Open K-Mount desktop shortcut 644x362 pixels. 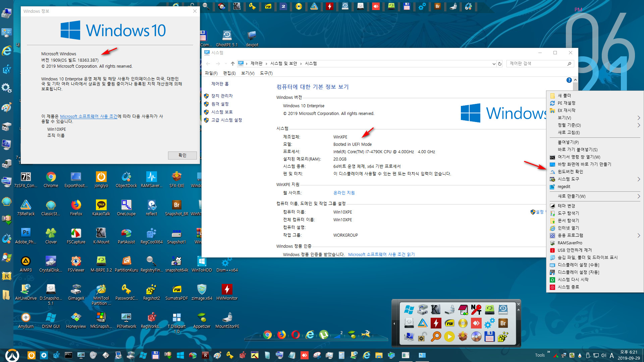101,236
